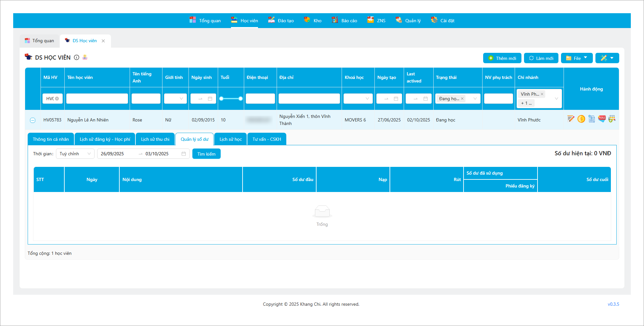The image size is (644, 326).
Task: Open the Giới tính filter dropdown
Action: pos(175,99)
